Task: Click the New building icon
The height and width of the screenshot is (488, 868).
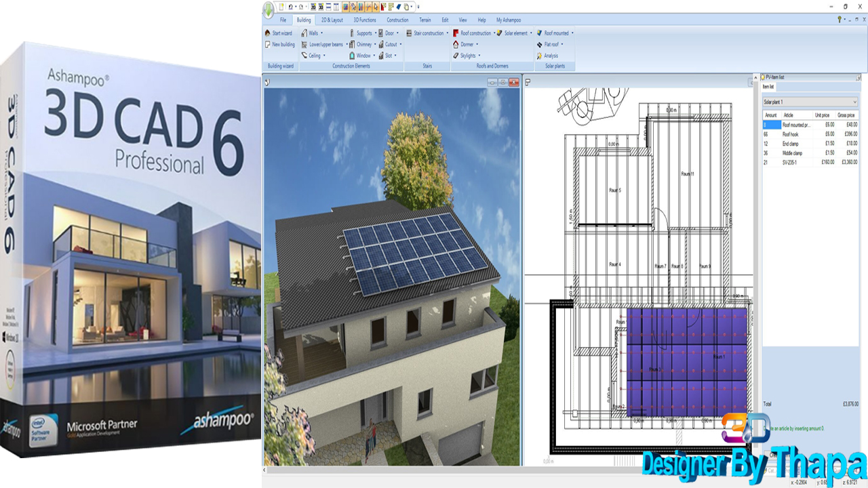Action: coord(267,45)
